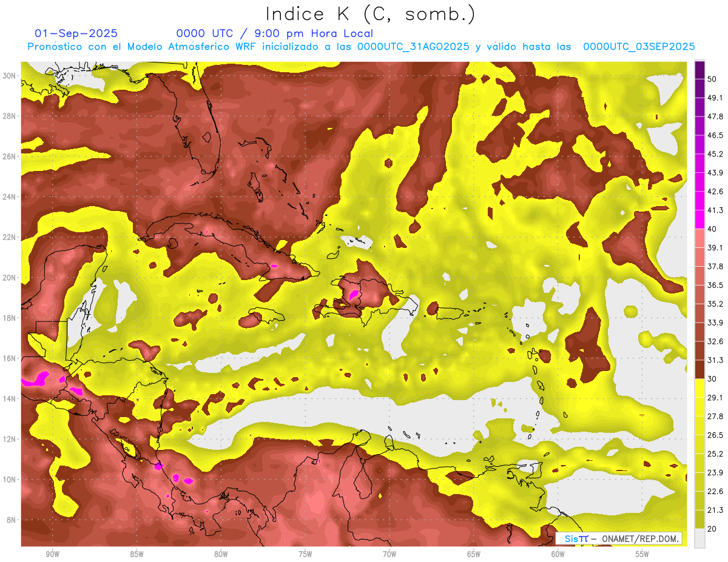The image size is (728, 562).
Task: Click the 20N latitude label
Action: [x=10, y=278]
